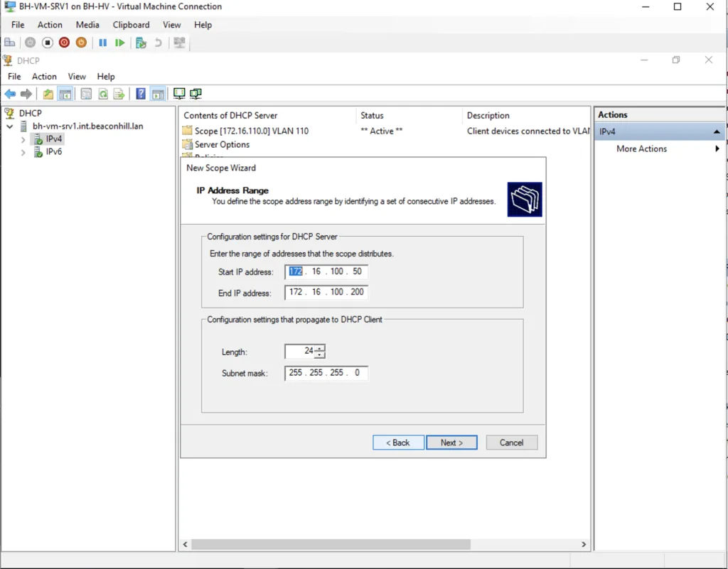Screen dimensions: 728x569
Task: Toggle the Show/Hide Console Tree icon
Action: tap(65, 94)
